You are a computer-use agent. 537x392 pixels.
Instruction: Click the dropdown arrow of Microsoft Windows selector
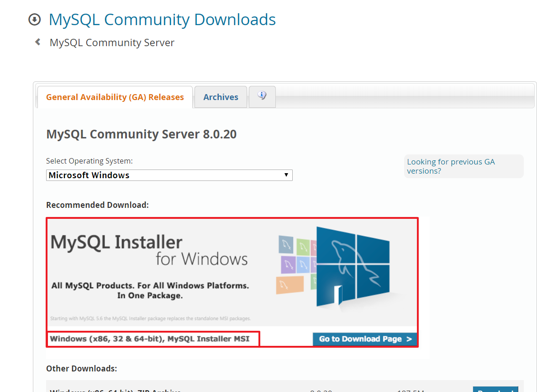tap(286, 175)
